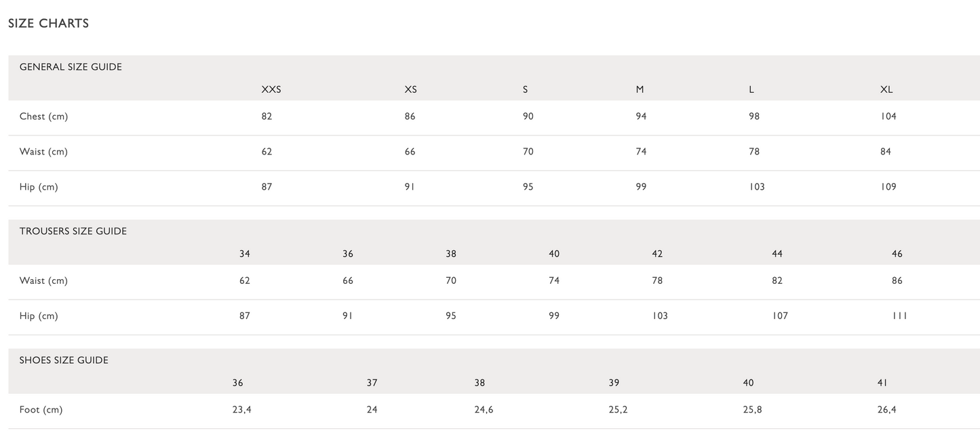This screenshot has height=435, width=980.
Task: Click the GENERAL SIZE GUIDE title
Action: coord(71,67)
